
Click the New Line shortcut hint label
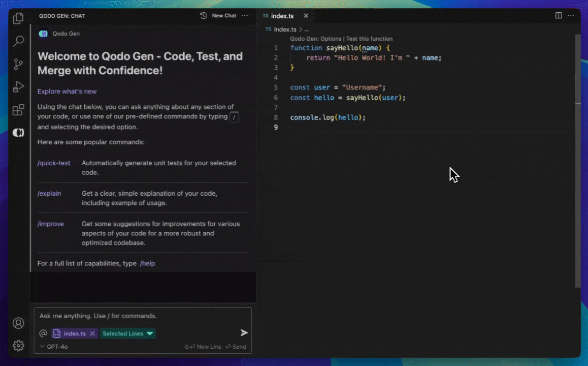[x=203, y=347]
